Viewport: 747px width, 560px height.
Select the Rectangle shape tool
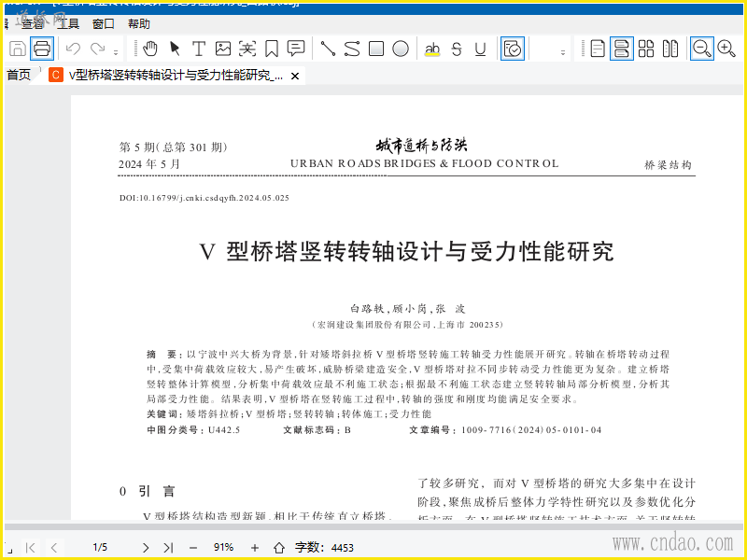[x=376, y=49]
